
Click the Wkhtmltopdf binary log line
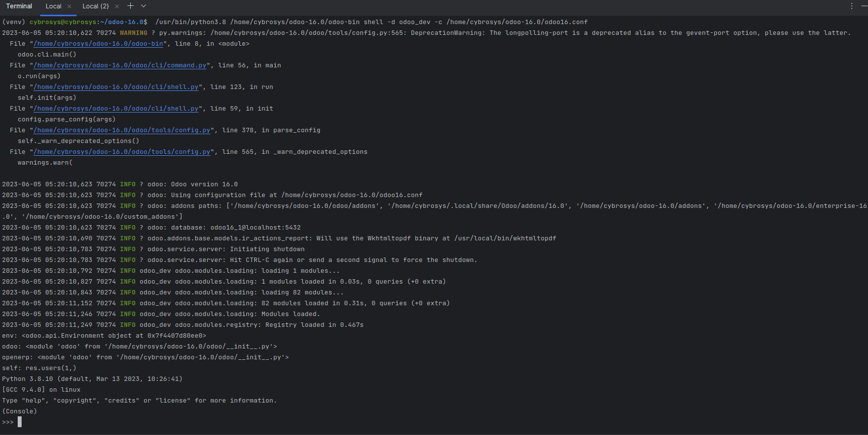279,238
